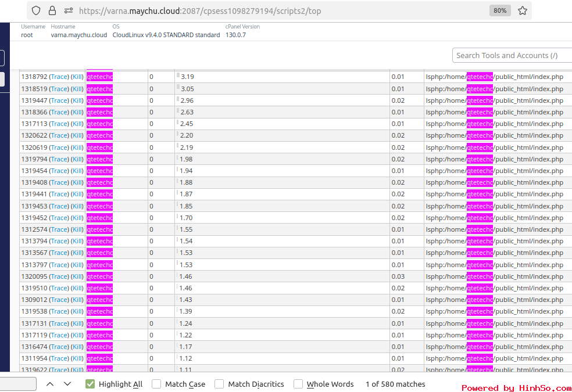
Task: Open site permissions icon in address bar
Action: (x=69, y=10)
